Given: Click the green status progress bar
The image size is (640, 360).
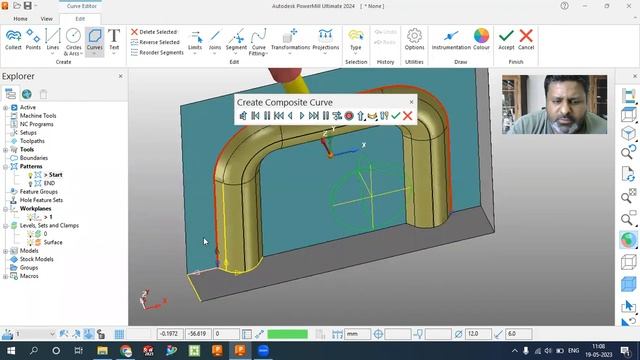Looking at the screenshot, I should 288,334.
